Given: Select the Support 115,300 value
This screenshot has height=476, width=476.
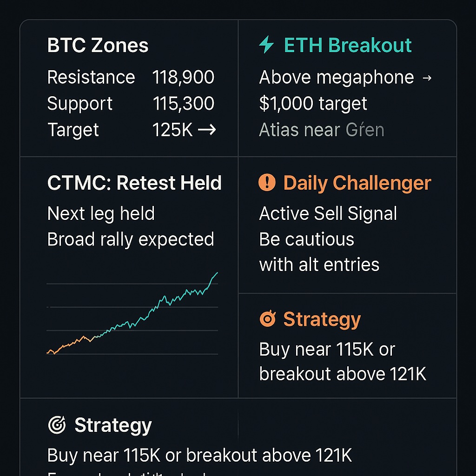Looking at the screenshot, I should pos(183,104).
